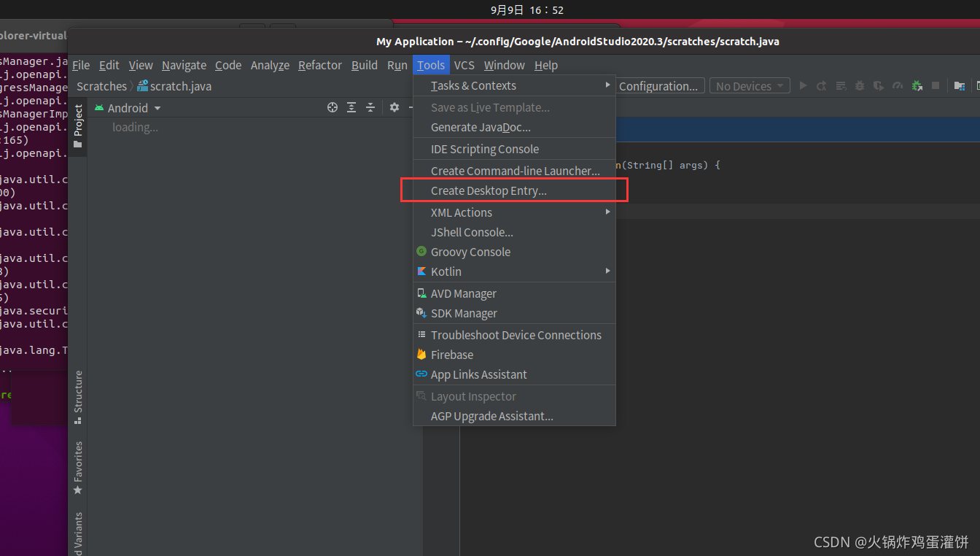Click the green Android robot icon
The height and width of the screenshot is (556, 980).
pyautogui.click(x=99, y=107)
